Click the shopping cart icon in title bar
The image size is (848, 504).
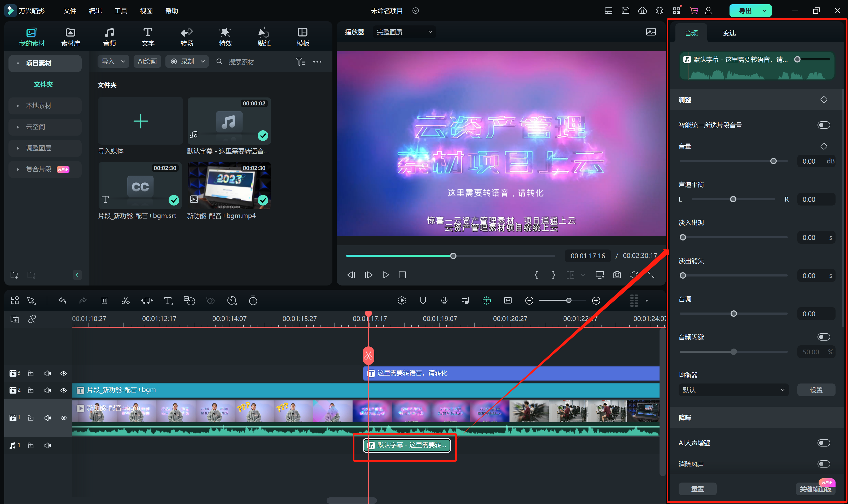pos(693,11)
